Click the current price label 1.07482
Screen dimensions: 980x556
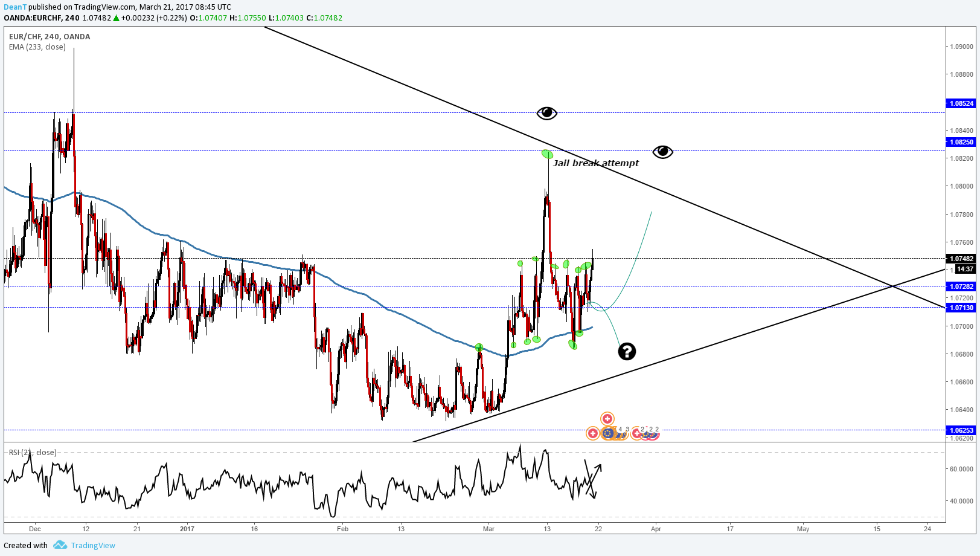tap(961, 259)
